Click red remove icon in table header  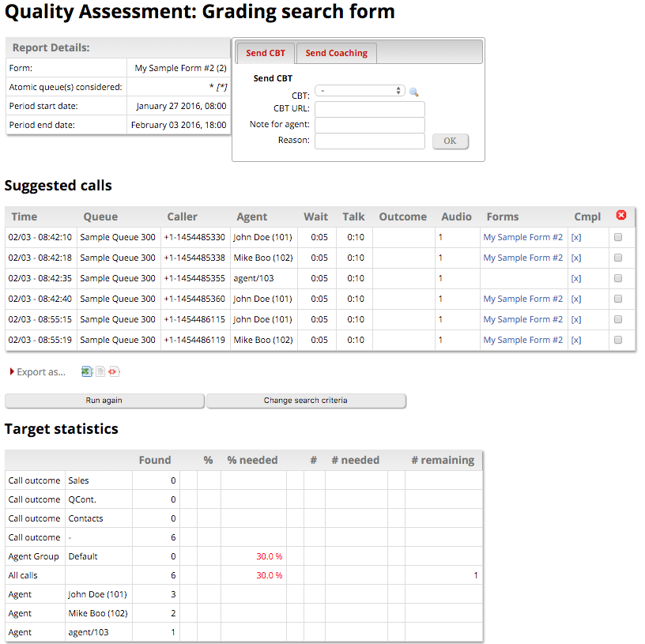(620, 216)
